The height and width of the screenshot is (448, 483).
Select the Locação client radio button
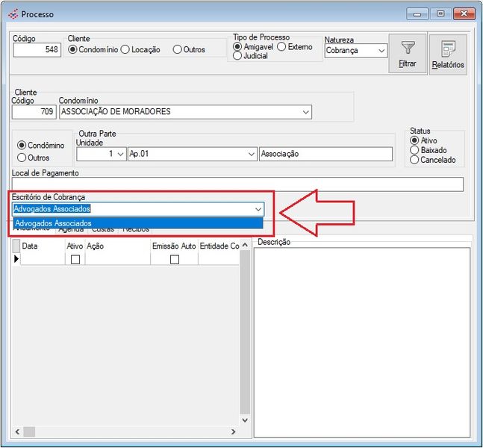point(126,50)
